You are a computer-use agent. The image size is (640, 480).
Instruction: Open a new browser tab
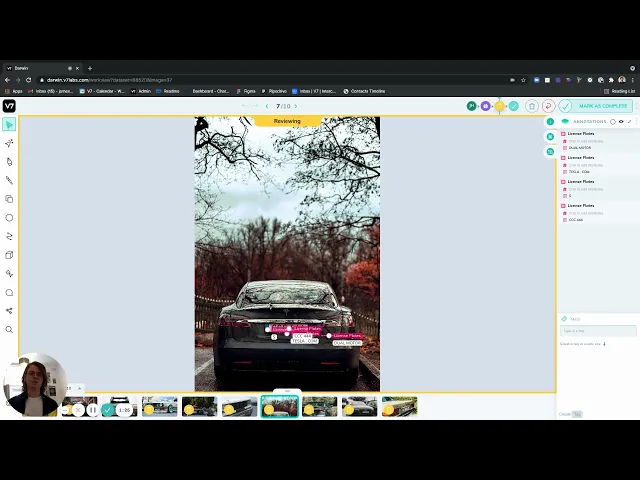[90, 68]
